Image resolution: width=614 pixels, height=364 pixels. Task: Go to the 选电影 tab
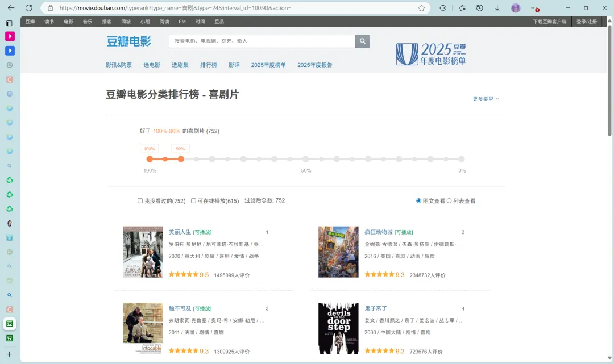(152, 65)
